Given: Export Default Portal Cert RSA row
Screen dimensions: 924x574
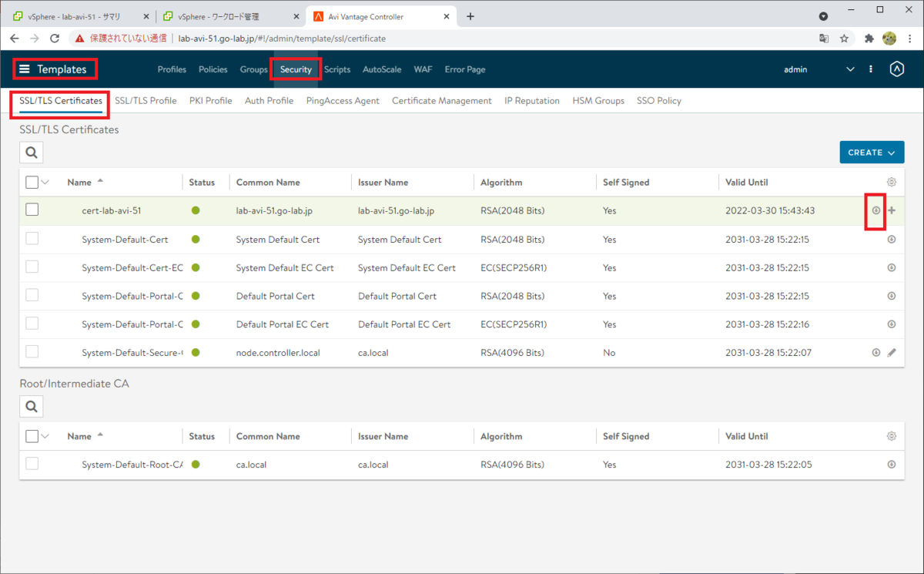Looking at the screenshot, I should pos(892,296).
